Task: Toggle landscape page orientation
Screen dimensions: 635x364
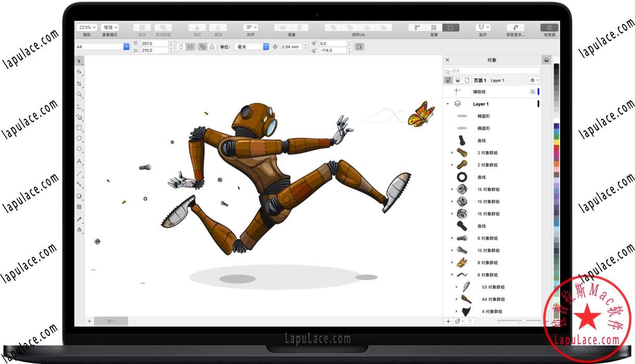Action: coord(191,46)
